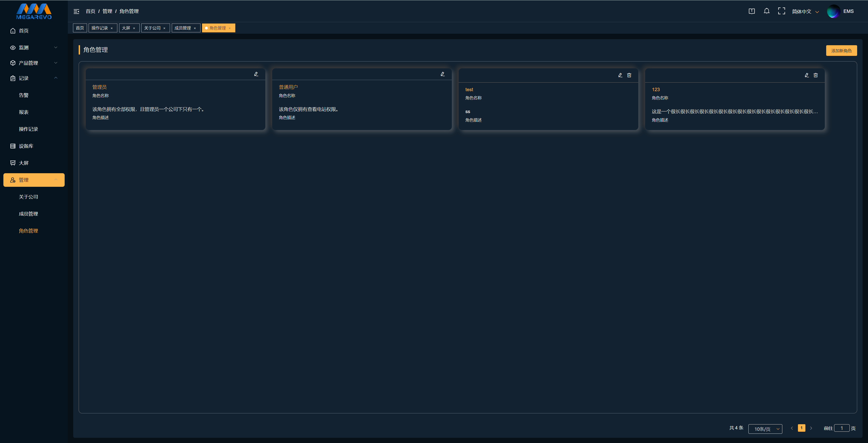The height and width of the screenshot is (443, 868).
Task: Close the 操作记录 tab
Action: 111,28
